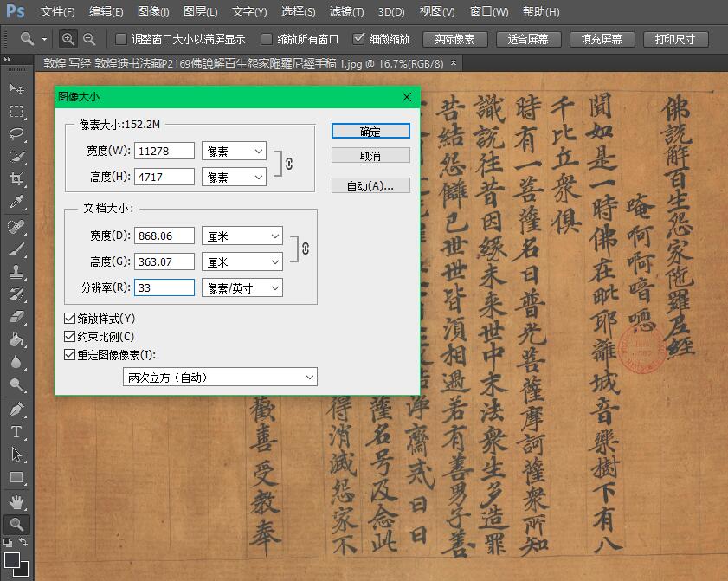Click the foreground color swatch
Screen dimensions: 728x581
click(11, 559)
